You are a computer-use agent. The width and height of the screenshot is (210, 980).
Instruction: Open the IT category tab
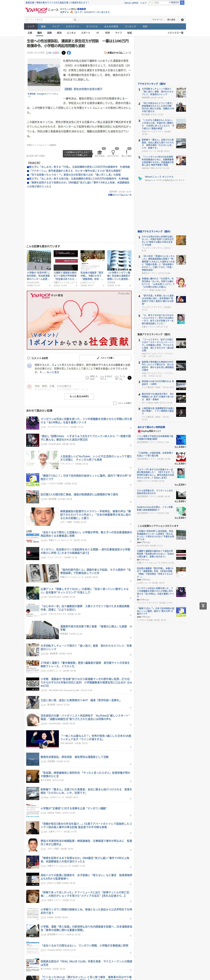pyautogui.click(x=98, y=33)
